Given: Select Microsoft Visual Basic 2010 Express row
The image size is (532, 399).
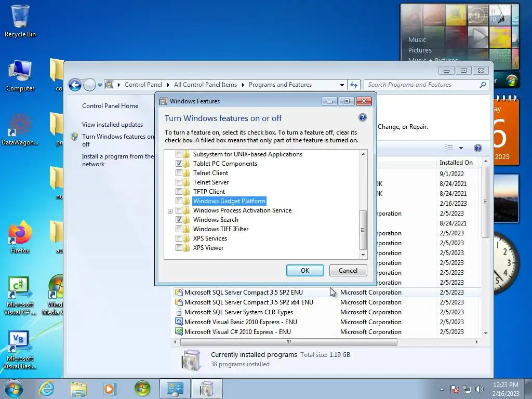Looking at the screenshot, I should coord(327,322).
